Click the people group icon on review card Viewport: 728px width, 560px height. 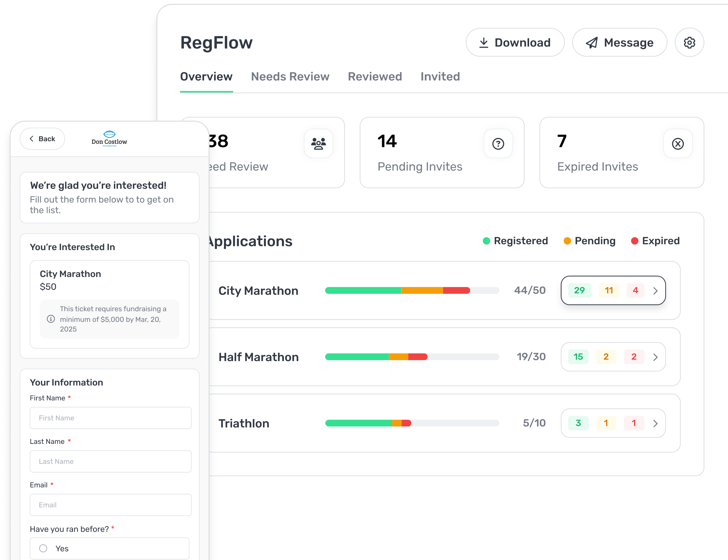click(318, 144)
